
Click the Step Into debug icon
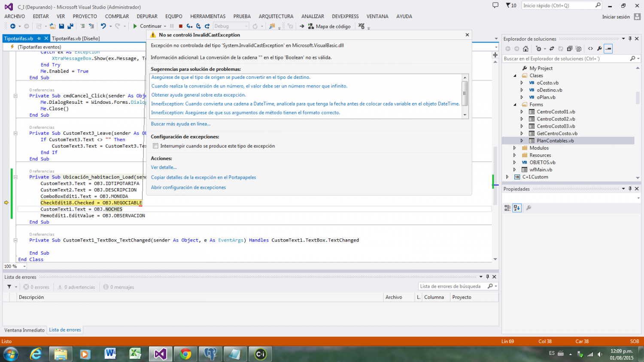point(189,26)
